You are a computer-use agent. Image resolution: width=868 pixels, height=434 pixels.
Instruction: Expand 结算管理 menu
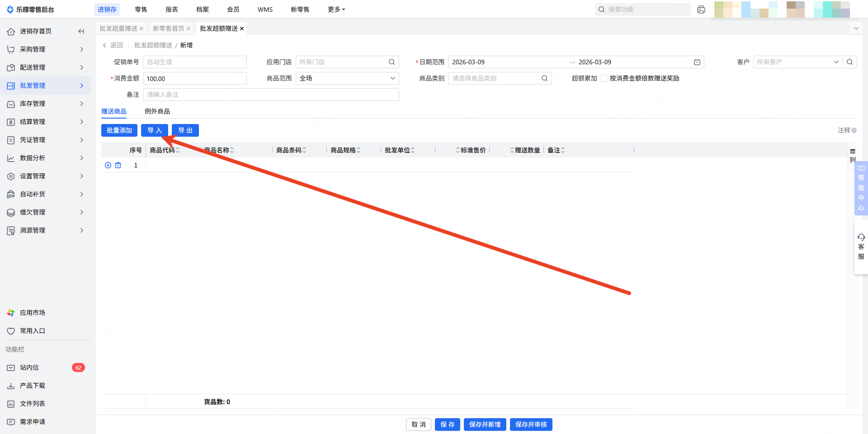(x=45, y=122)
